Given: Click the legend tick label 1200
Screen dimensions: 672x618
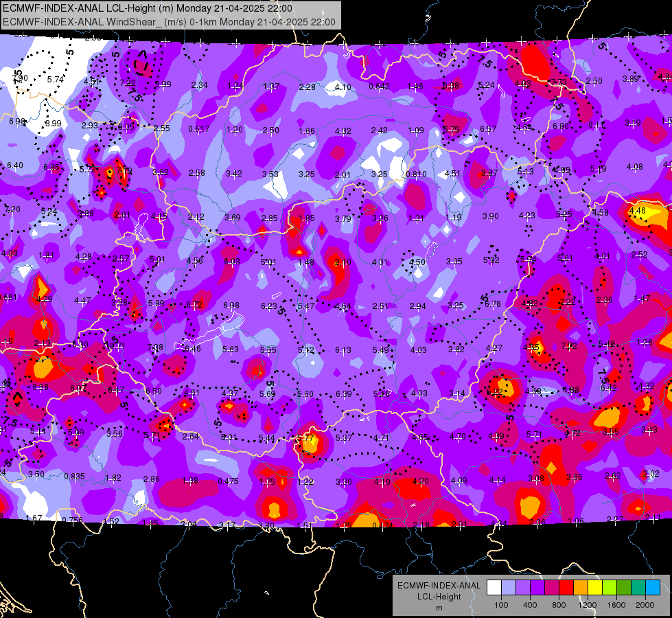Looking at the screenshot, I should point(588,605).
